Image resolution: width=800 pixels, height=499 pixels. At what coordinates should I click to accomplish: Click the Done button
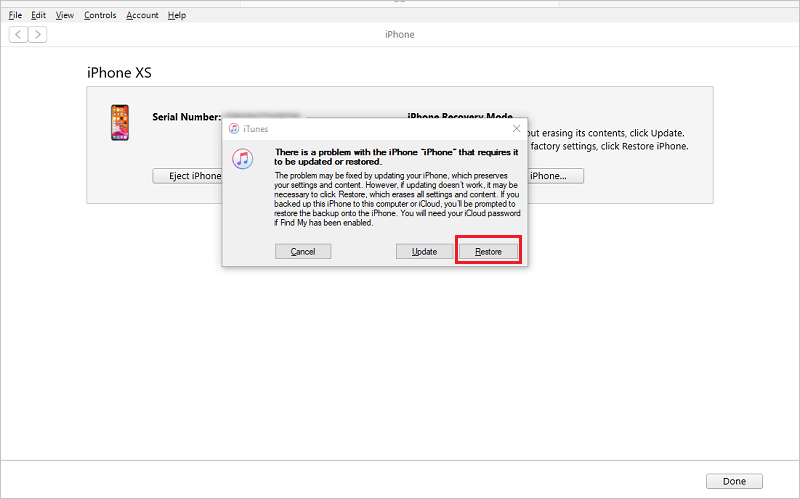coord(734,481)
